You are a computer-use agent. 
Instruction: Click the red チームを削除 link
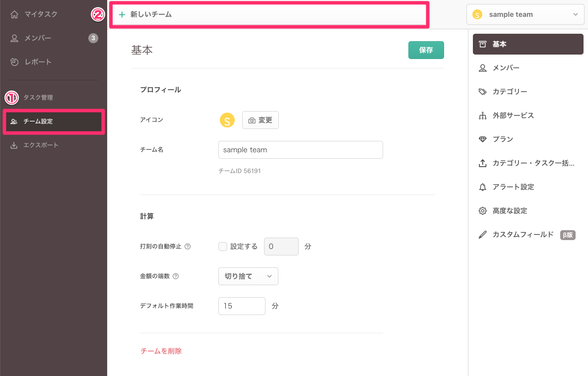click(161, 351)
